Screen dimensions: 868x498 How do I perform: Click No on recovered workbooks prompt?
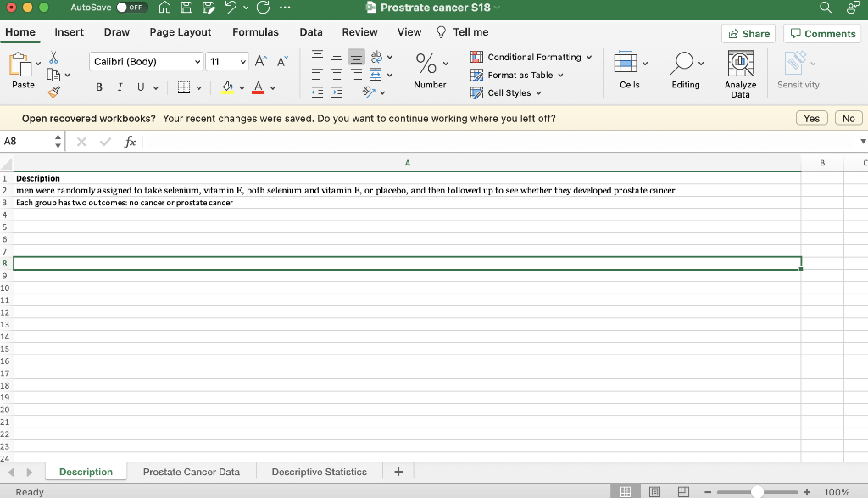click(x=849, y=118)
